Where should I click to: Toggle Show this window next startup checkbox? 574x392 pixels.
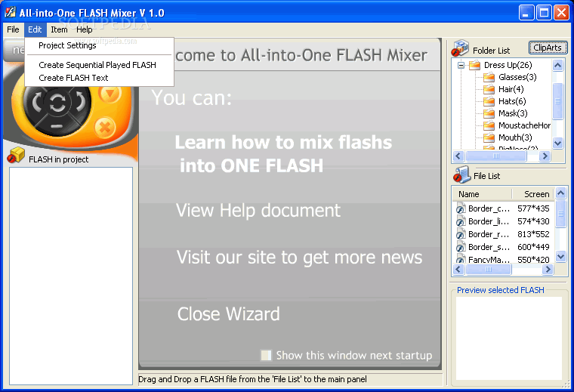coord(266,355)
